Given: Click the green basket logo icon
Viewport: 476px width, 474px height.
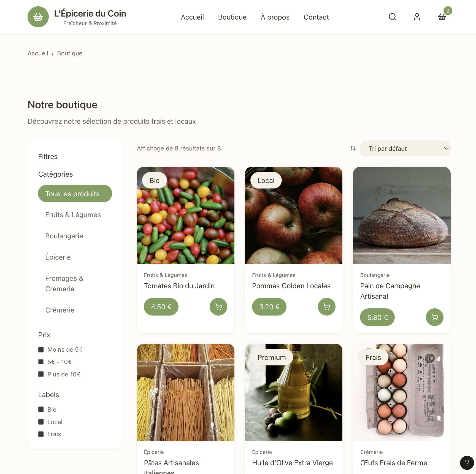Looking at the screenshot, I should pyautogui.click(x=38, y=17).
